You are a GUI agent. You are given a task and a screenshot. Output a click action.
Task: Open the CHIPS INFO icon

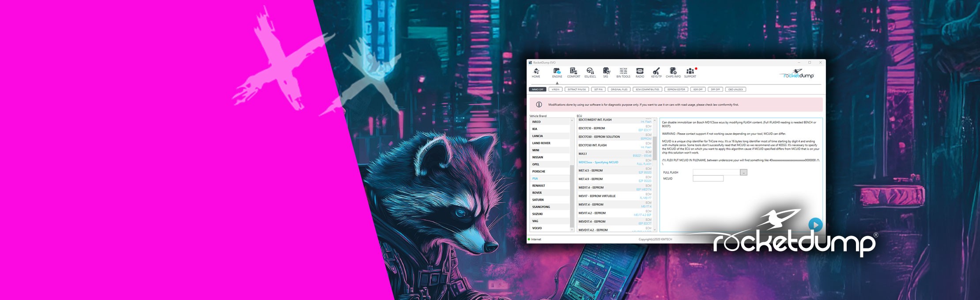click(x=673, y=73)
